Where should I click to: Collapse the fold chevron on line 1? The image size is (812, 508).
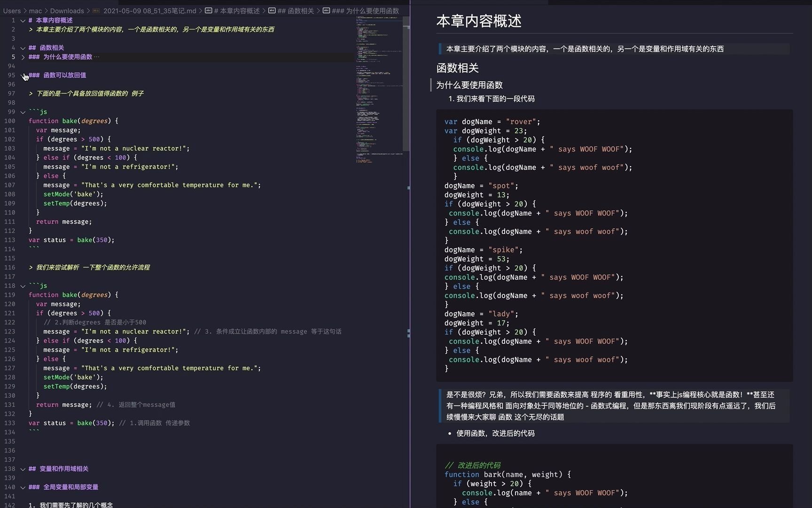[x=23, y=21]
